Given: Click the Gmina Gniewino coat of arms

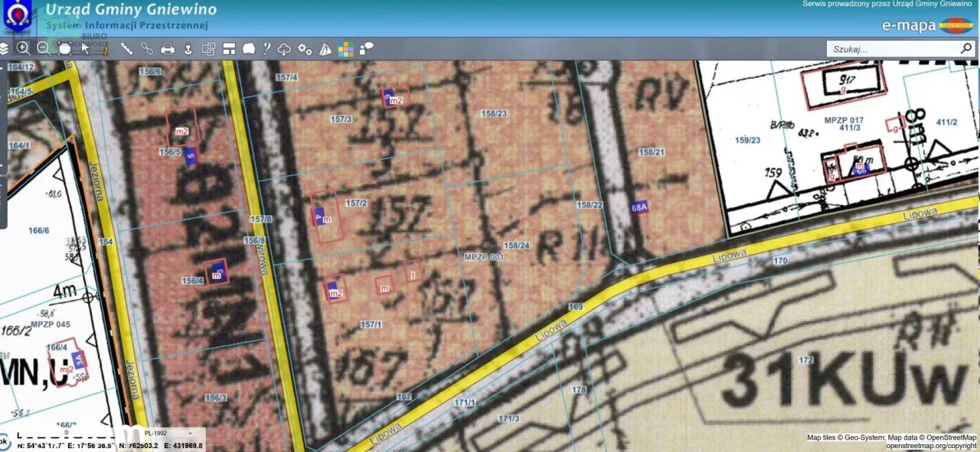Looking at the screenshot, I should (18, 17).
